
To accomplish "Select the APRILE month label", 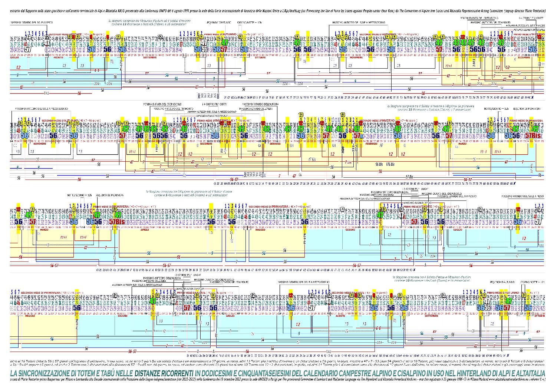I will click(x=145, y=230).
